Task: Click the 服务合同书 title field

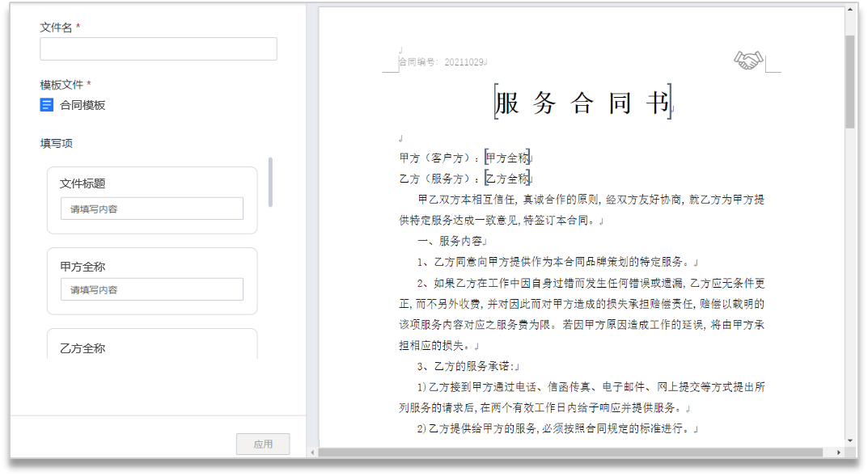Action: tap(583, 103)
